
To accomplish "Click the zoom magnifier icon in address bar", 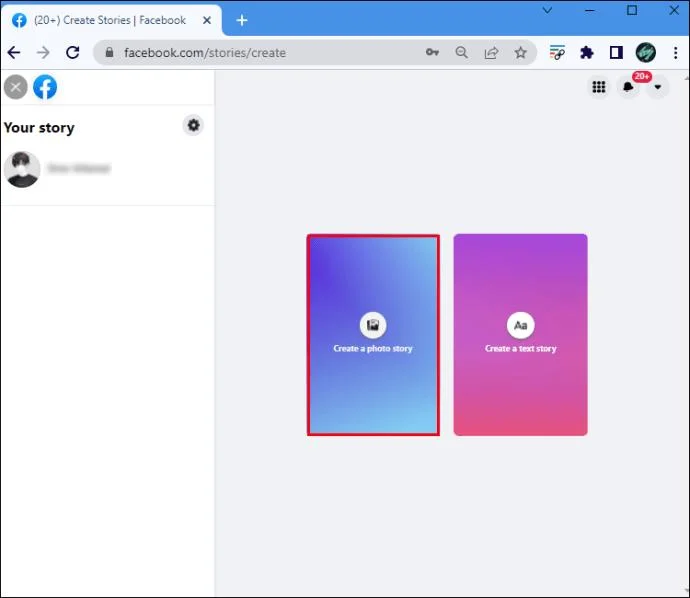I will [461, 52].
